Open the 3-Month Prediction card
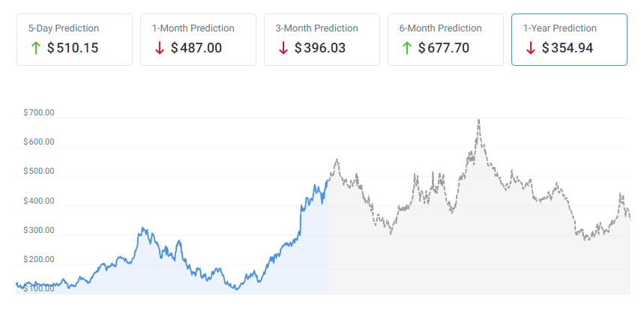Screen dimensions: 644x310 tap(322, 39)
